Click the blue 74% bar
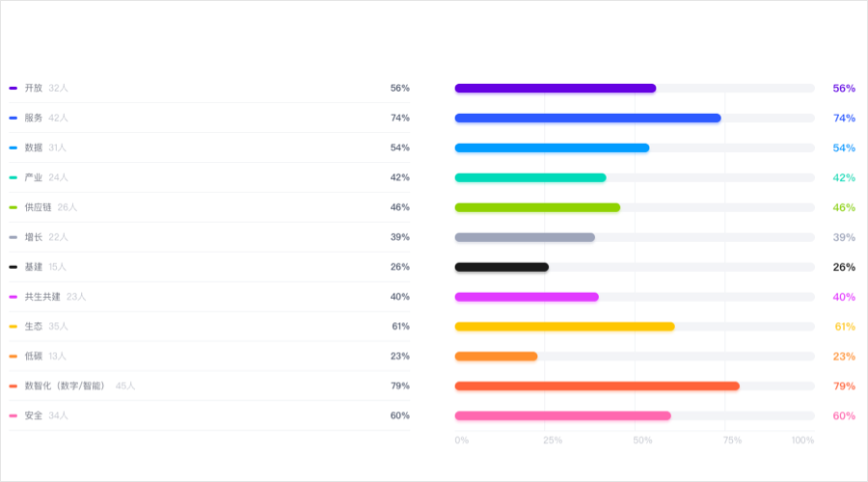 (x=587, y=119)
